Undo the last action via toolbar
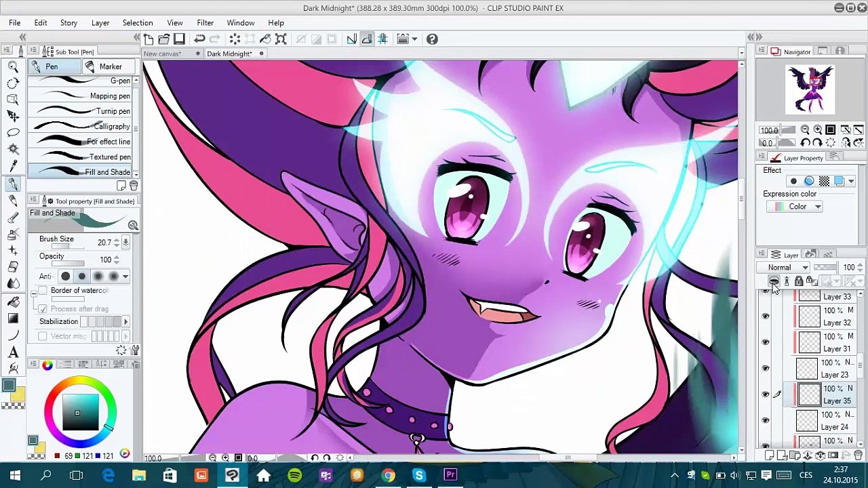This screenshot has height=488, width=868. (x=199, y=39)
